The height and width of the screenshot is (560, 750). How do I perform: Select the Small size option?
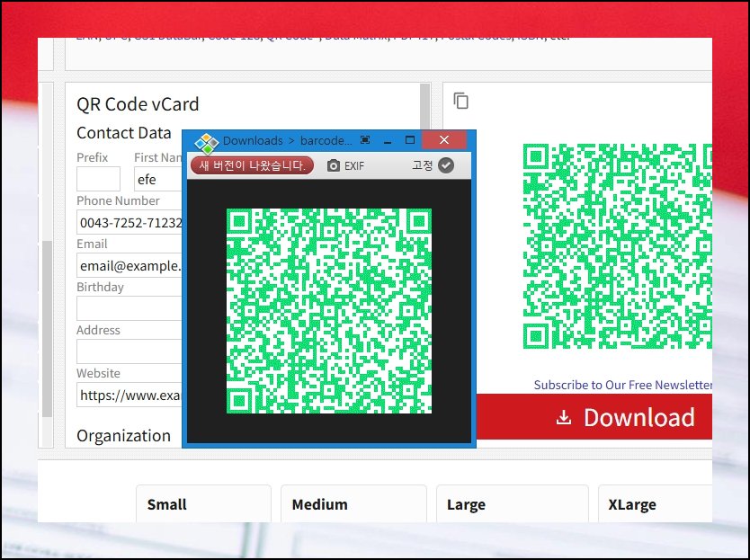(203, 504)
